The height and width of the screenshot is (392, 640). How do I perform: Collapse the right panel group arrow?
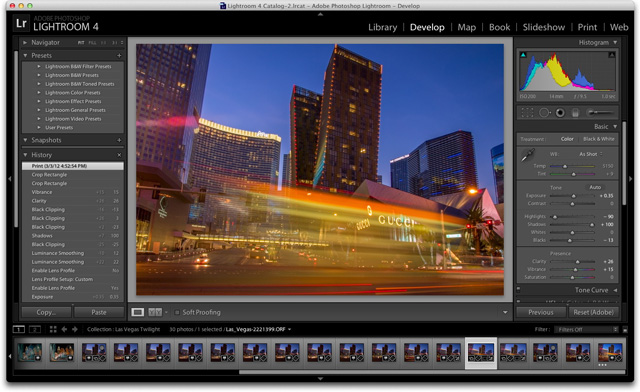coord(631,179)
